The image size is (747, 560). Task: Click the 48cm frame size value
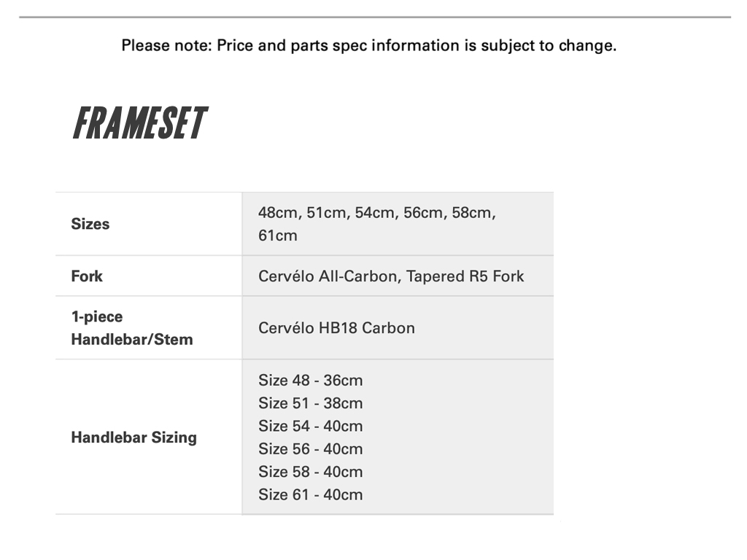click(277, 213)
